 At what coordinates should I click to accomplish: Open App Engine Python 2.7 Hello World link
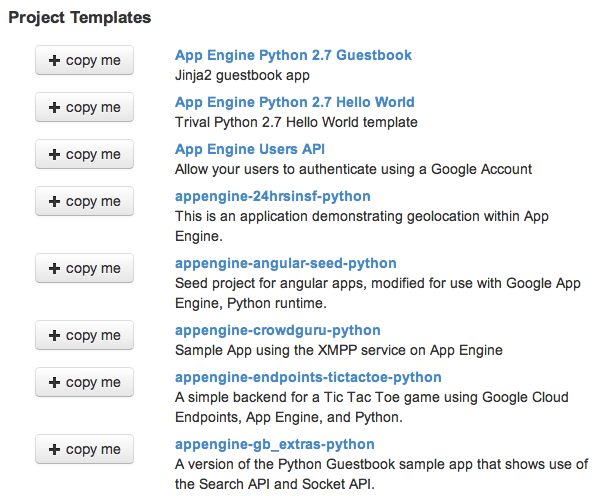[295, 102]
